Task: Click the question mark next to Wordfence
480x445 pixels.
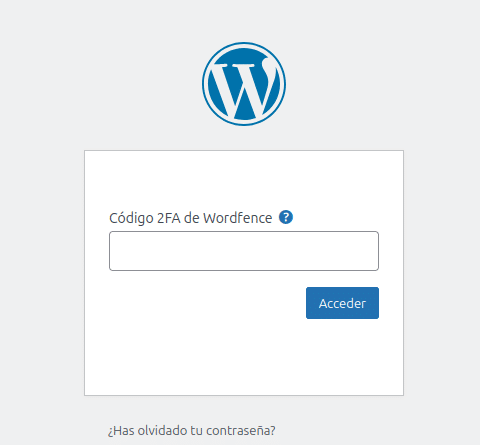Action: 286,217
